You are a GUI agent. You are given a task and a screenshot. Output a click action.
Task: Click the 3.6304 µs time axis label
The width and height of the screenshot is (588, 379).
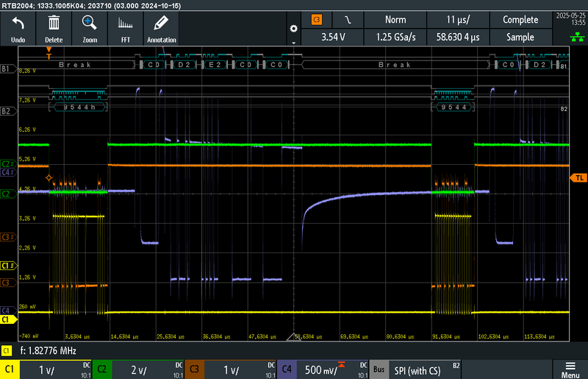pos(77,336)
